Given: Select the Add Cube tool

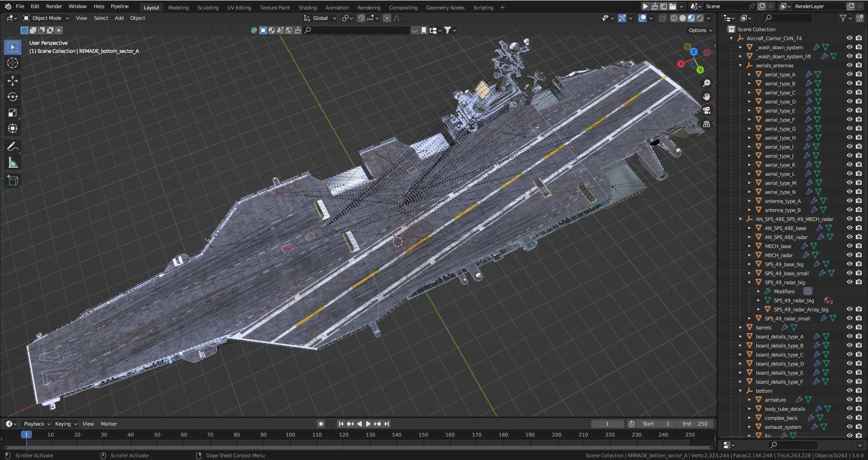Looking at the screenshot, I should pos(13,181).
